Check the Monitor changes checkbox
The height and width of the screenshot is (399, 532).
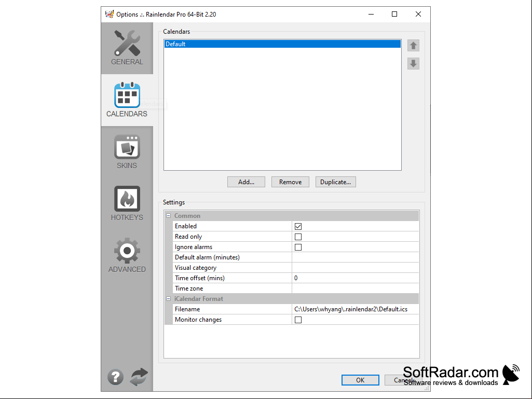tap(298, 320)
